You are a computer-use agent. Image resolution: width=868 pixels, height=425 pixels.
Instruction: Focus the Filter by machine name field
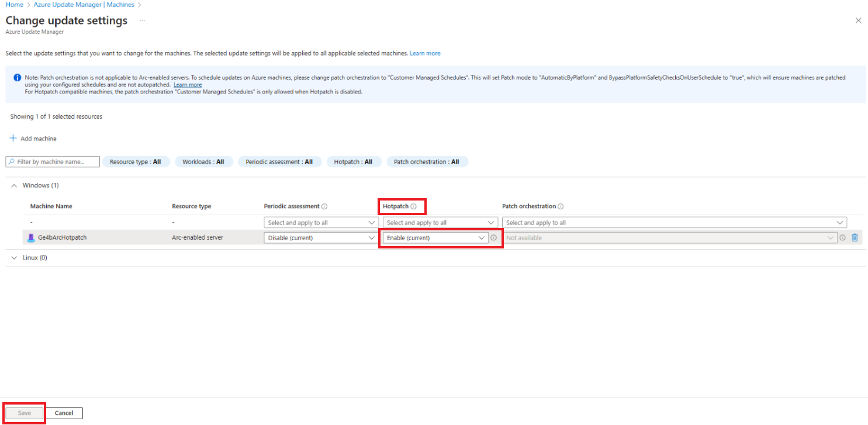(53, 162)
